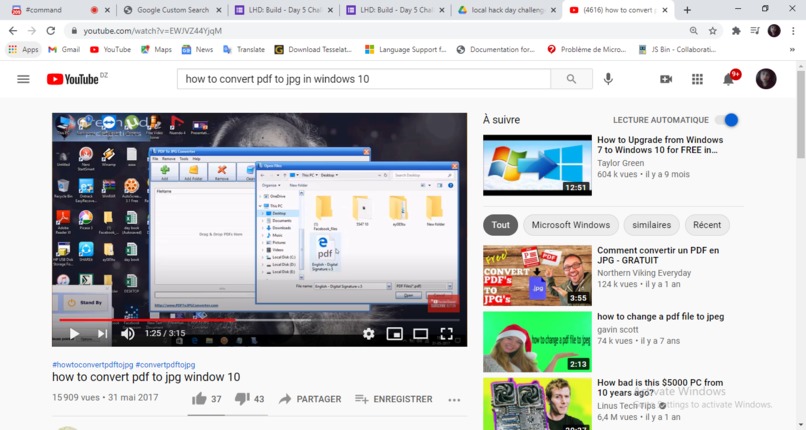Select the Microsoft Windows filter chip
The width and height of the screenshot is (806, 430).
click(x=571, y=225)
